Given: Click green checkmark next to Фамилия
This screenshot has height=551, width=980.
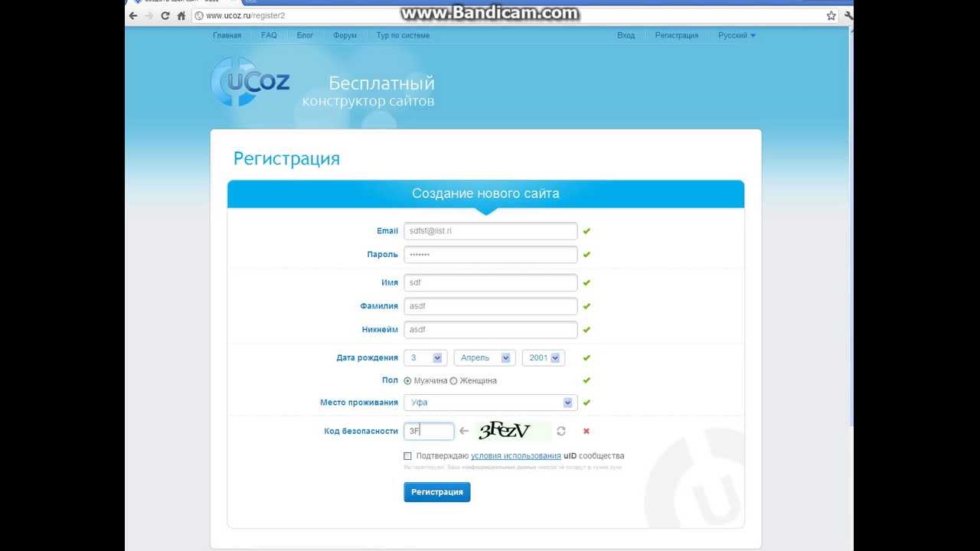Looking at the screenshot, I should coord(586,306).
